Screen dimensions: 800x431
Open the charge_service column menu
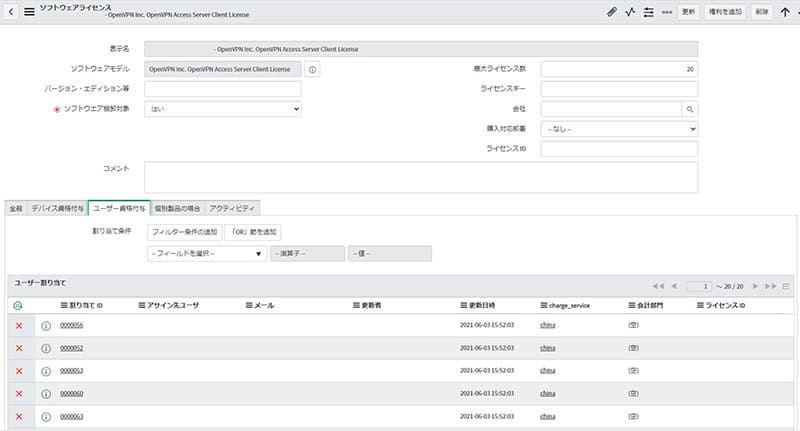tap(544, 306)
